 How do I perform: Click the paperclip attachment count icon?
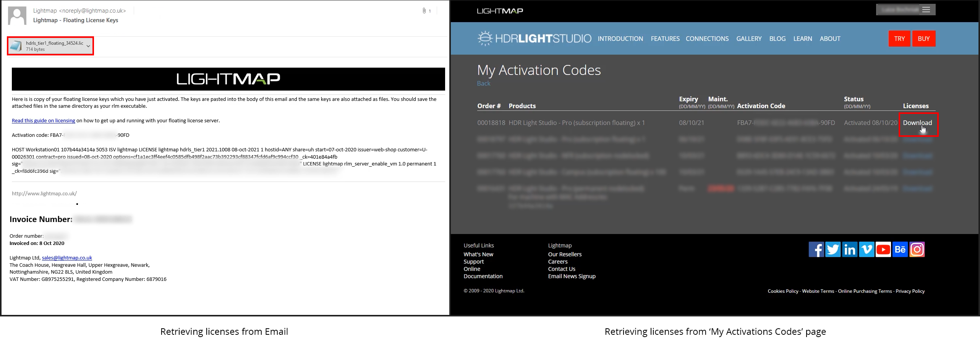[x=424, y=11]
